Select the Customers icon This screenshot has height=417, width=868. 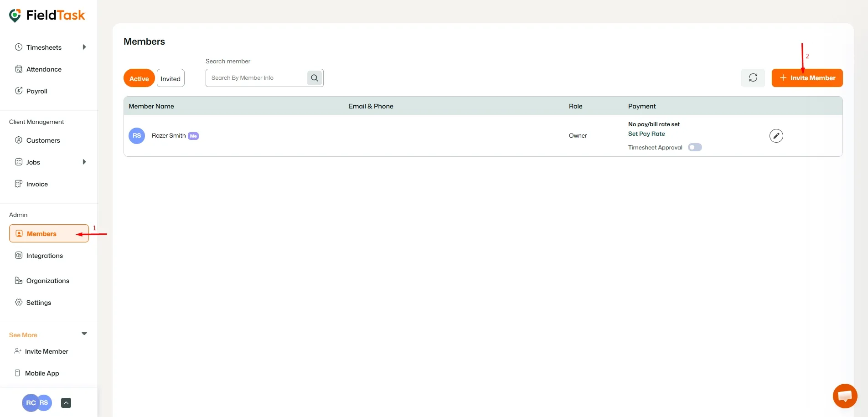pyautogui.click(x=18, y=140)
